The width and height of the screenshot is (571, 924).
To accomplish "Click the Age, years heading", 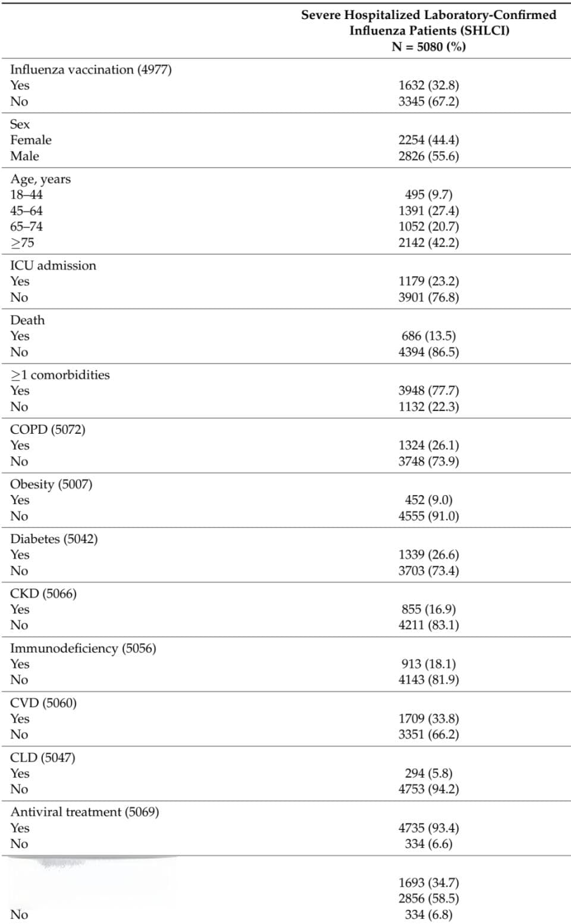I will (x=40, y=179).
